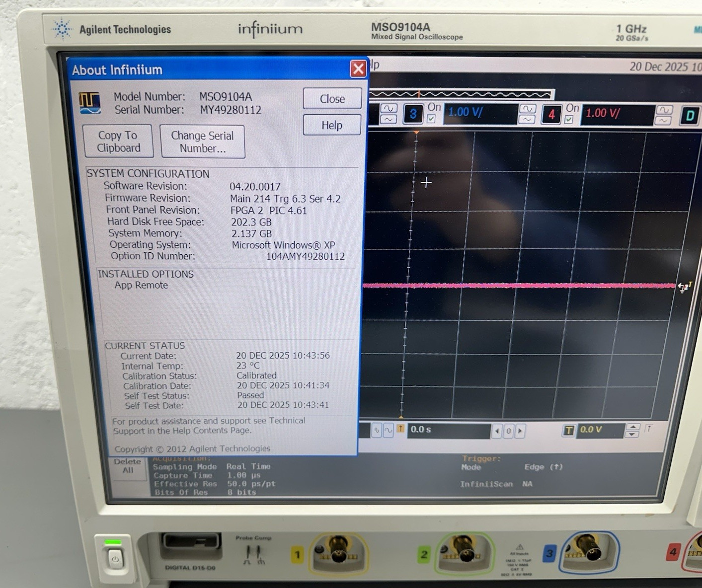The width and height of the screenshot is (702, 588).
Task: Click InfiniiScan NA status text
Action: [x=496, y=484]
